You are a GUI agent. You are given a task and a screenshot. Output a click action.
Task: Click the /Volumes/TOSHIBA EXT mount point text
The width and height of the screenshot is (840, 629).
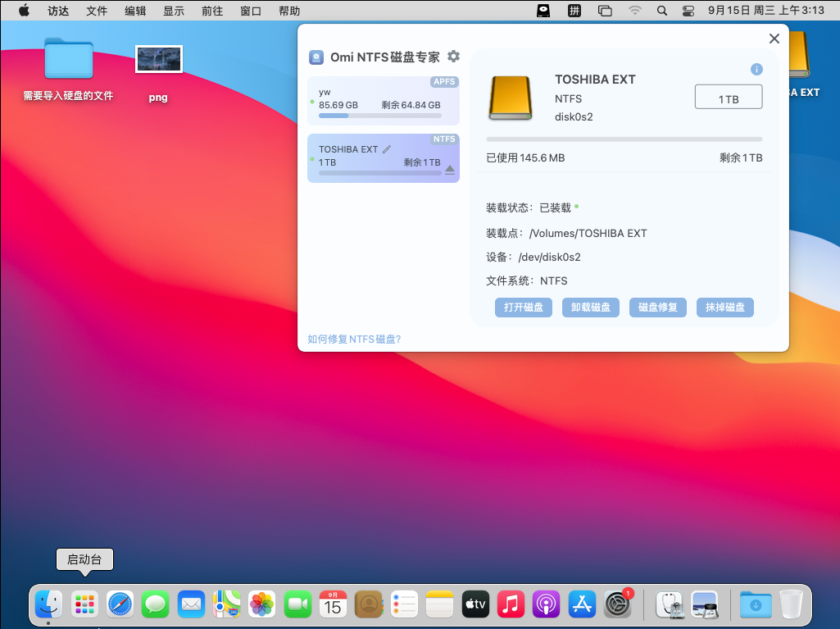click(588, 233)
